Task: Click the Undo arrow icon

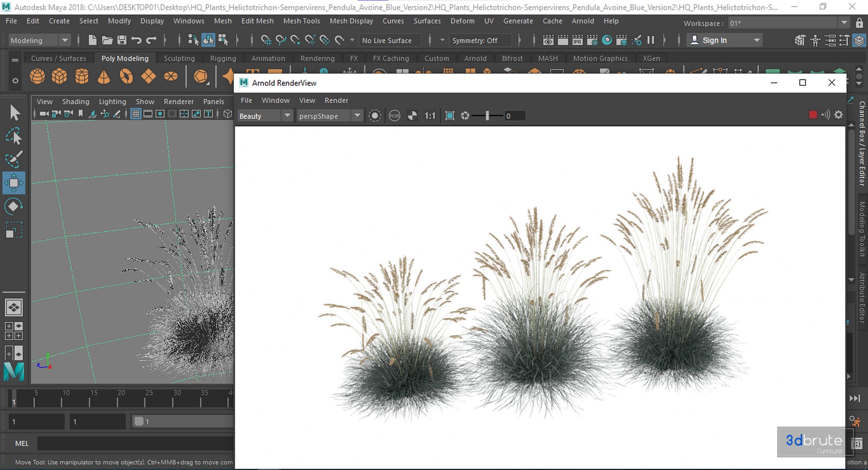Action: 136,40
